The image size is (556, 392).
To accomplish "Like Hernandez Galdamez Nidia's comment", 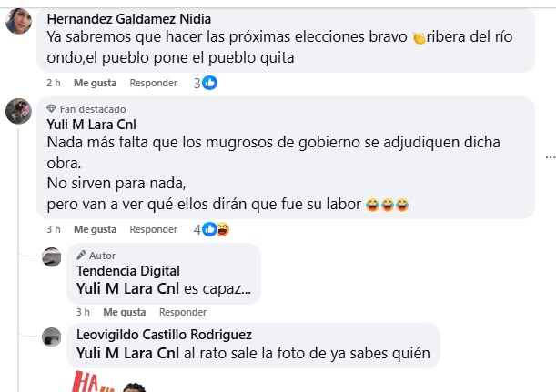I will [95, 83].
